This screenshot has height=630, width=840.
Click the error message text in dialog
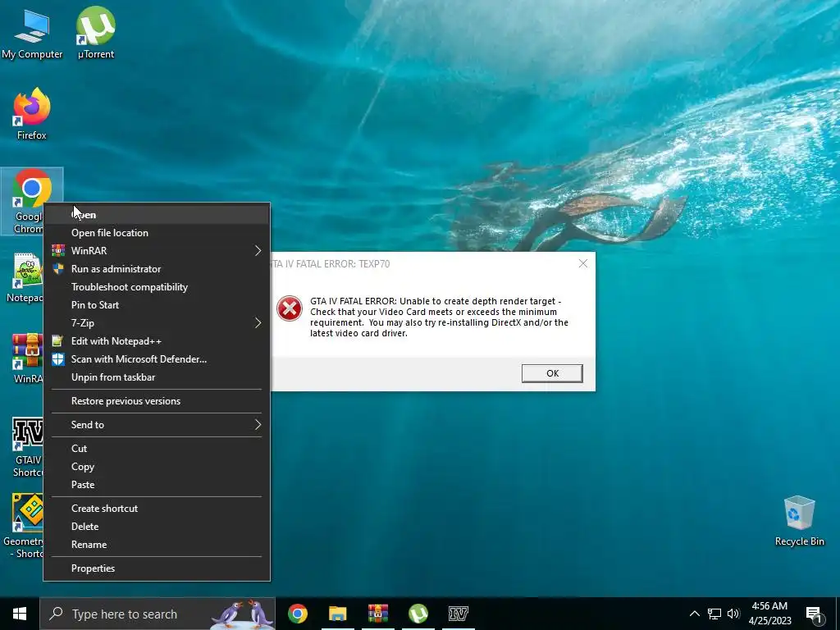(x=440, y=317)
